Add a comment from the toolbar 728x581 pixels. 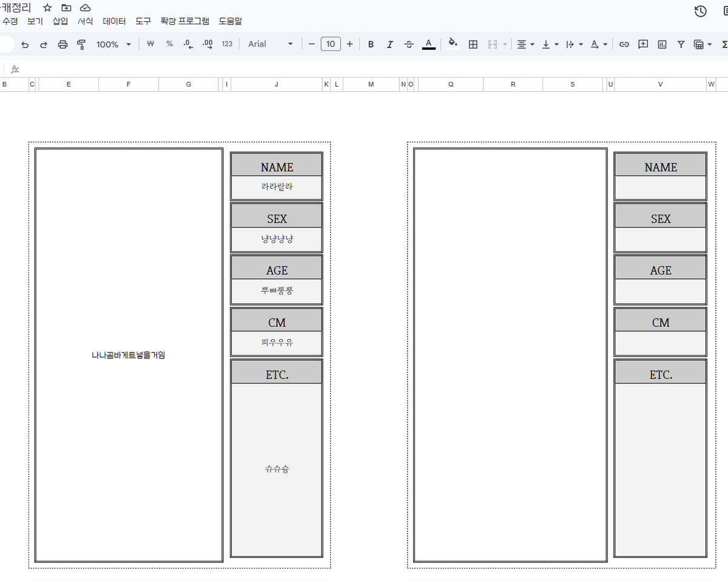click(643, 44)
